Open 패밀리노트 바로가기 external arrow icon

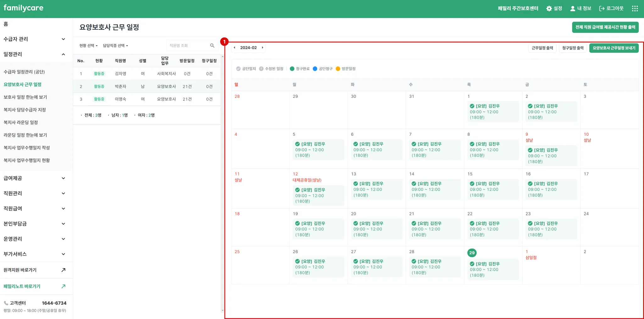(63, 286)
